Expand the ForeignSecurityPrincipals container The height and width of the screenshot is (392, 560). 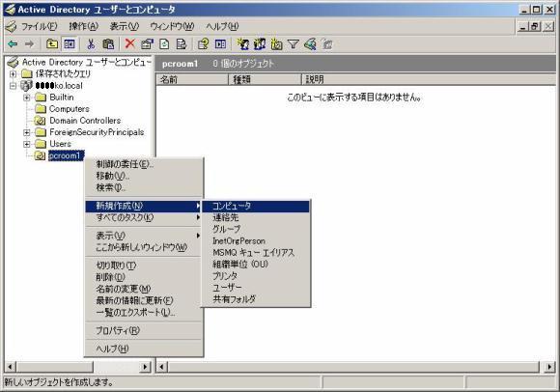pos(27,132)
